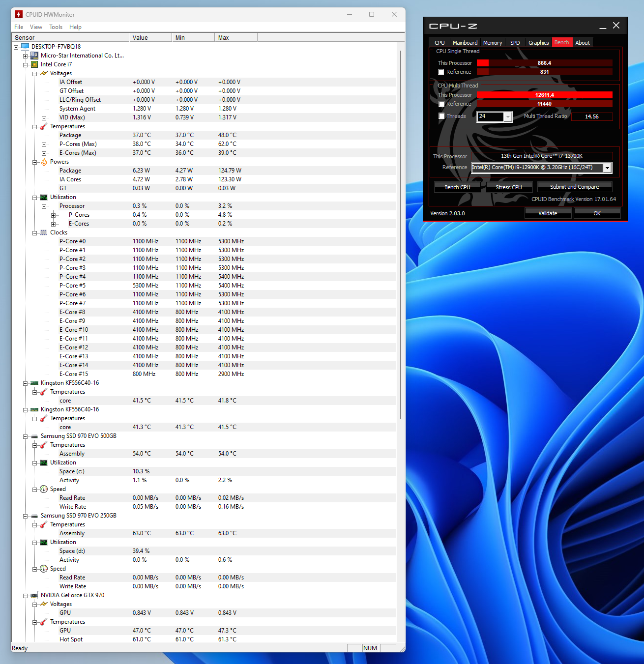This screenshot has width=644, height=664.
Task: Click the Single Thread This Processor score bar
Action: point(544,63)
